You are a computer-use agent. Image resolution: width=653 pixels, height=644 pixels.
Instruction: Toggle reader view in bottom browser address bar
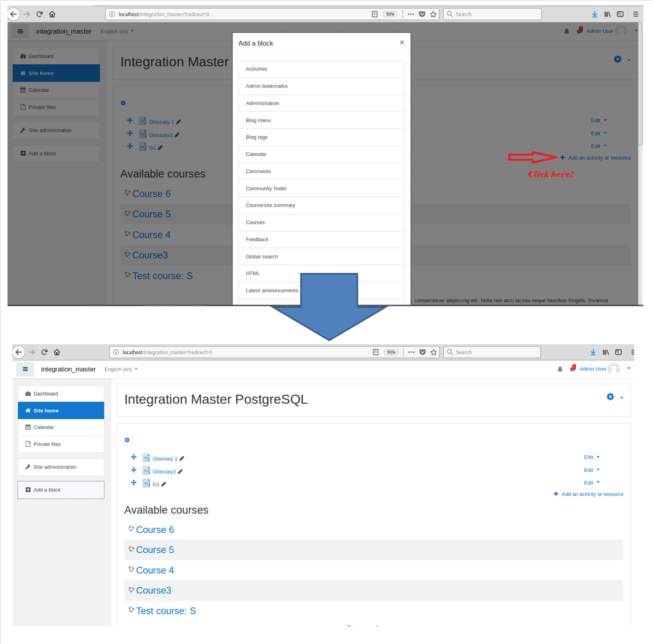click(x=376, y=352)
